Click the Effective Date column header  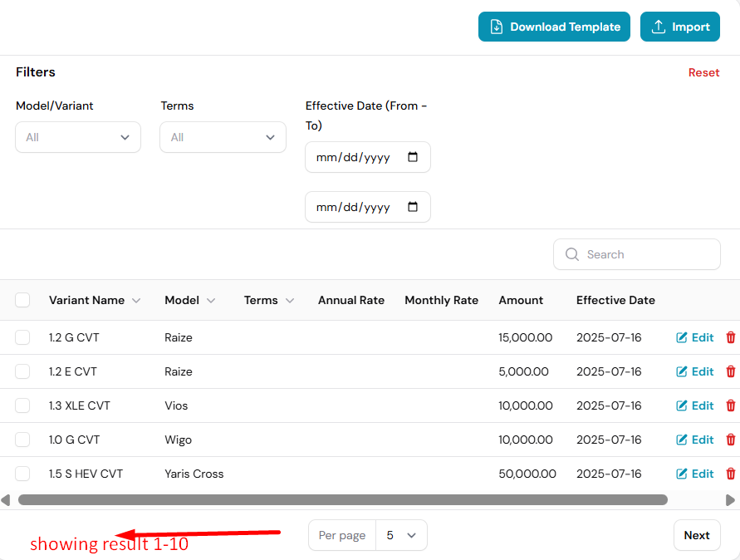[x=615, y=300]
